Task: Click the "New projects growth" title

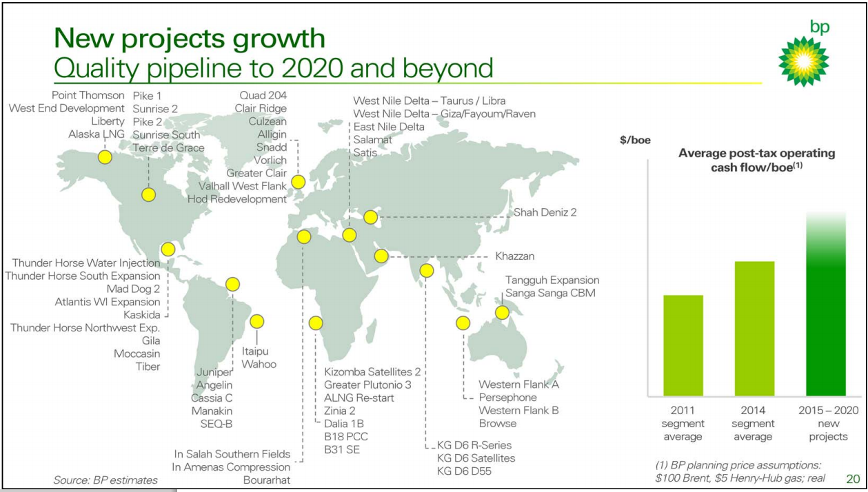Action: (x=190, y=38)
